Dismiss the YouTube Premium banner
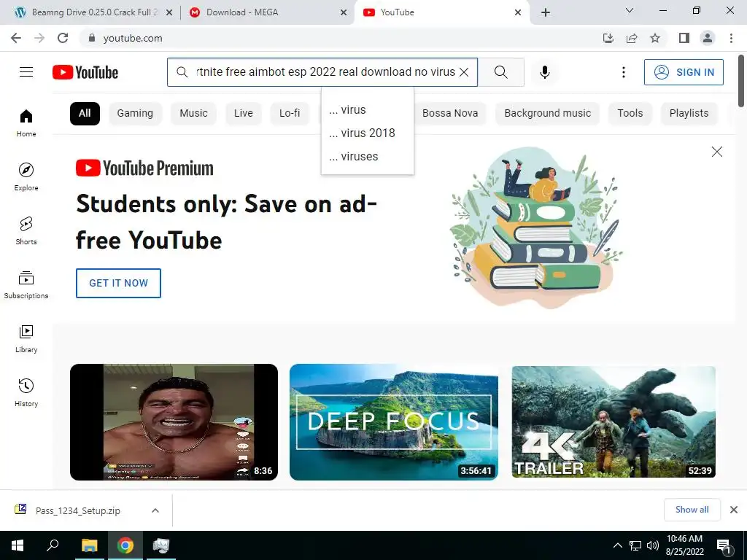This screenshot has height=560, width=747. 716,152
